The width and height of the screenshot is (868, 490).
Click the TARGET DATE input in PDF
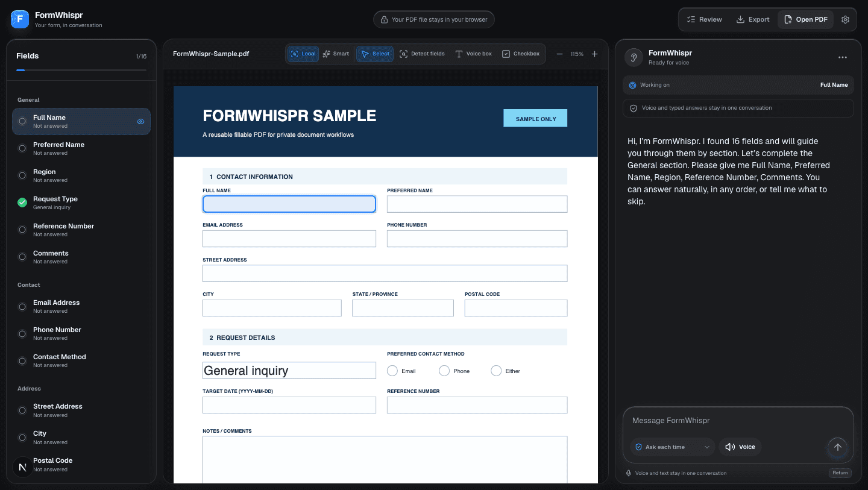point(289,405)
